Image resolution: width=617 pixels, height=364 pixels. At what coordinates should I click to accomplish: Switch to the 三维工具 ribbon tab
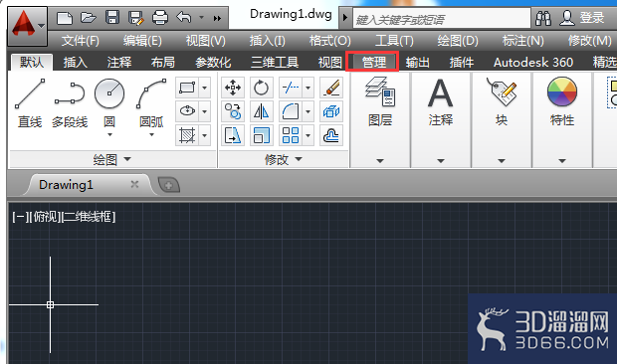point(275,62)
